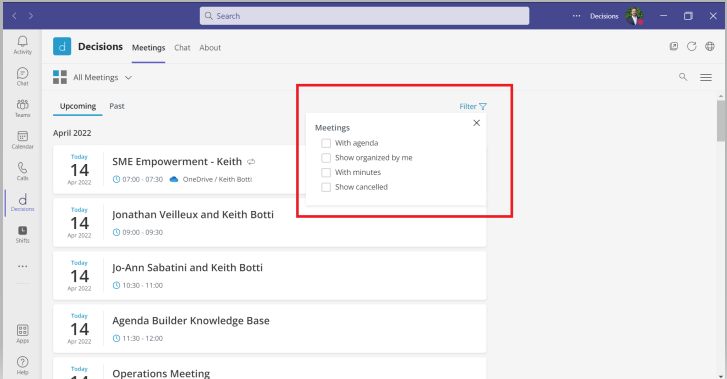Click the 07:00 - 07:30 time
The image size is (727, 379).
[142, 180]
